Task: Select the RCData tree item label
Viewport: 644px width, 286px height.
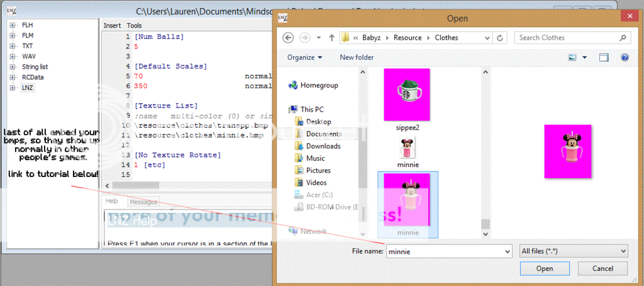Action: pos(33,77)
